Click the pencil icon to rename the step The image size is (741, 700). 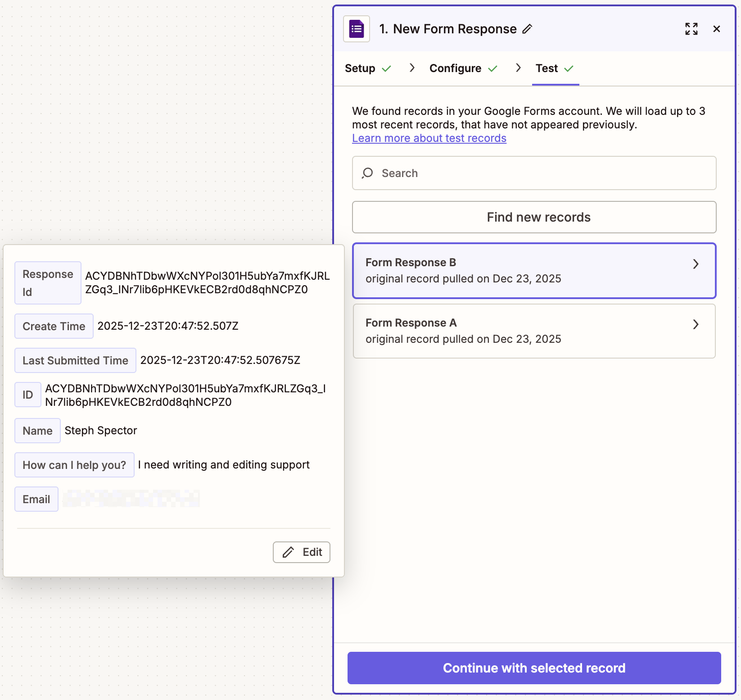click(x=527, y=29)
